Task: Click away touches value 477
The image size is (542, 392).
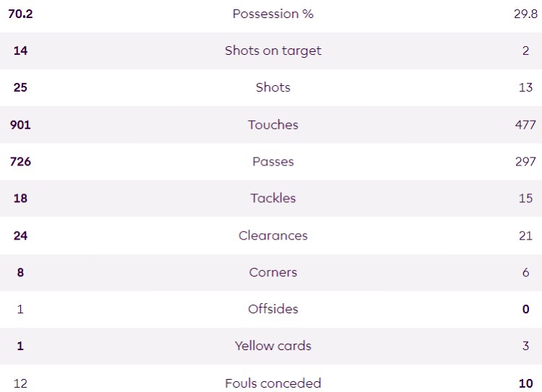Action: (525, 125)
